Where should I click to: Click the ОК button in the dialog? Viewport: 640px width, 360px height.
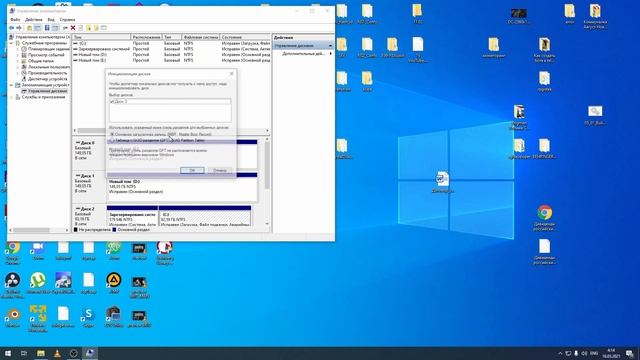click(x=192, y=170)
